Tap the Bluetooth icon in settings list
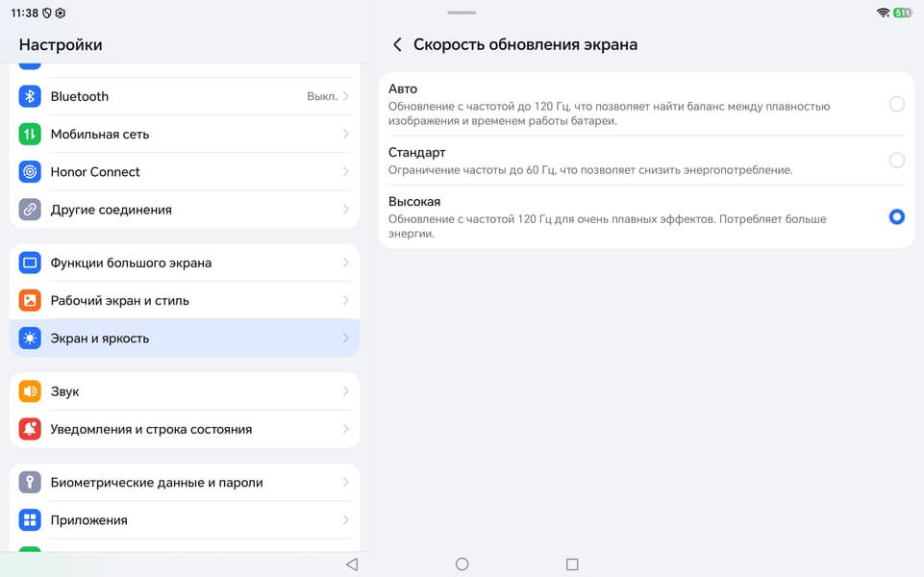This screenshot has height=577, width=924. (30, 96)
